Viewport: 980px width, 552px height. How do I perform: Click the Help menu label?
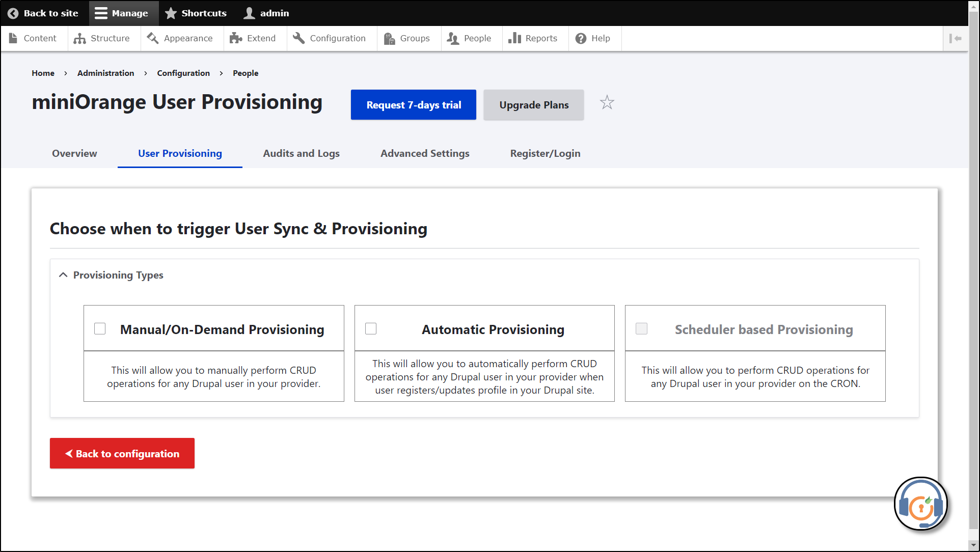pyautogui.click(x=601, y=38)
